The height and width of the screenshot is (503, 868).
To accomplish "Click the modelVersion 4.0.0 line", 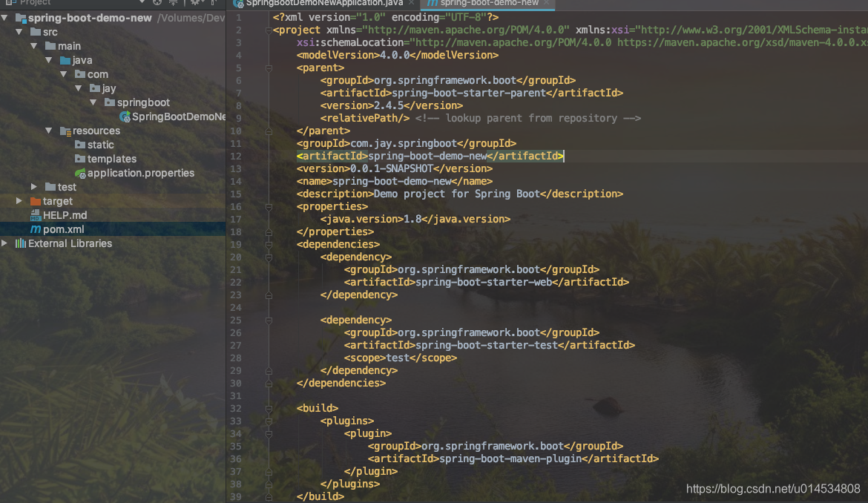I will pyautogui.click(x=398, y=56).
